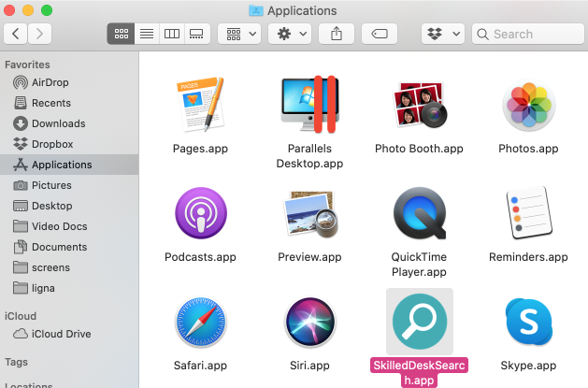Open the group-by arrangement dropdown
This screenshot has width=588, height=388.
tap(238, 34)
